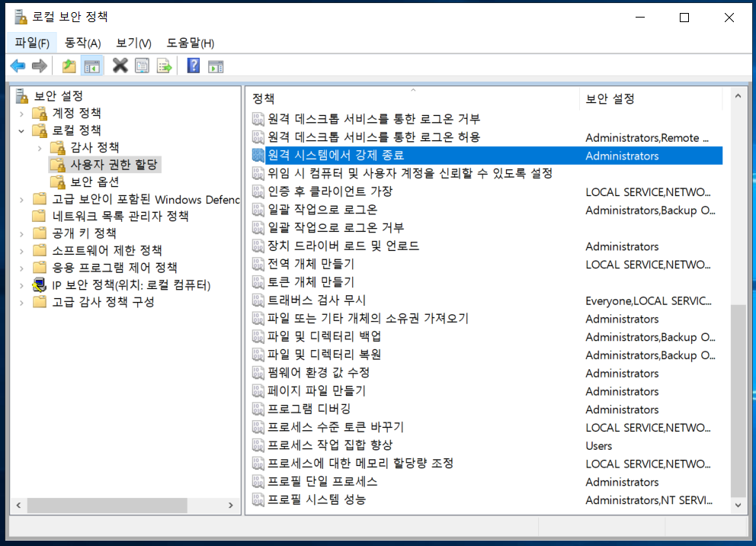Select 네트워크 목록 관리자 정책 tree item
This screenshot has width=756, height=546.
120,216
